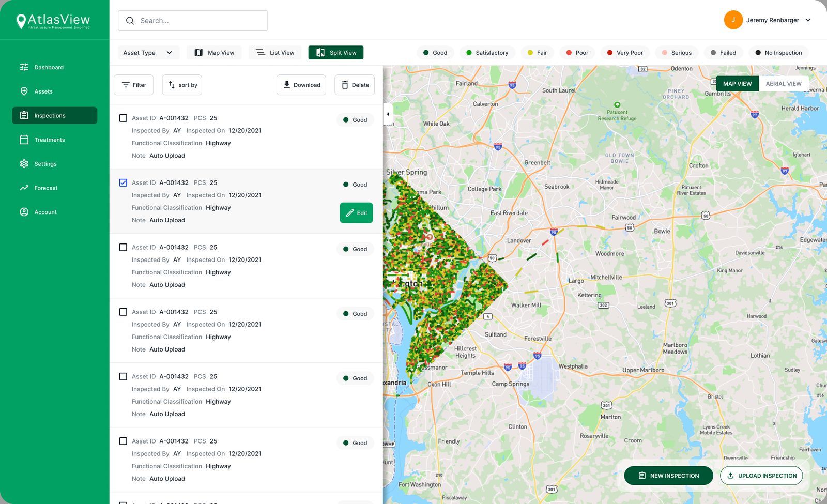Delete selected inspections

pos(355,85)
